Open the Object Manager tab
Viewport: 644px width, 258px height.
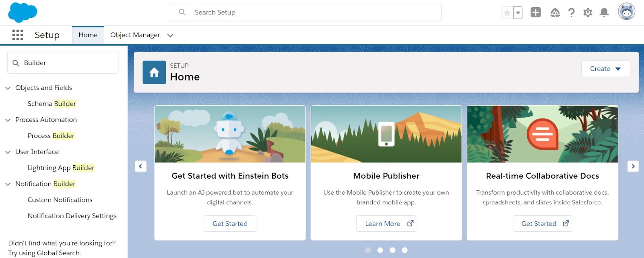tap(135, 35)
